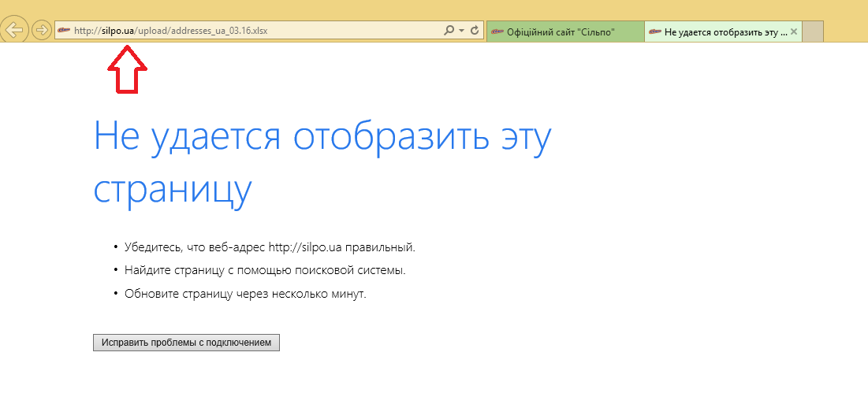The height and width of the screenshot is (419, 868).
Task: Click the magnifier search icon in the address bar
Action: point(449,31)
